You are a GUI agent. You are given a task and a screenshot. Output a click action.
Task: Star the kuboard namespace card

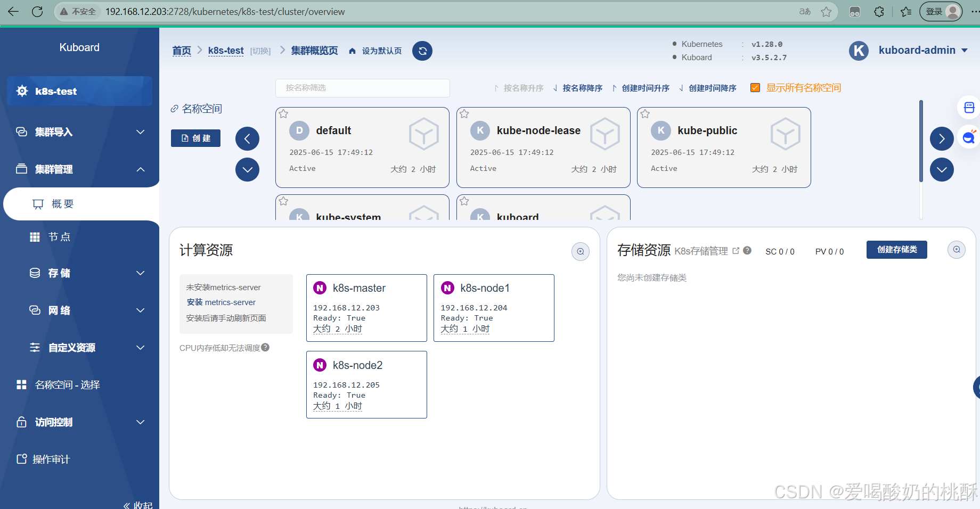[x=464, y=201]
